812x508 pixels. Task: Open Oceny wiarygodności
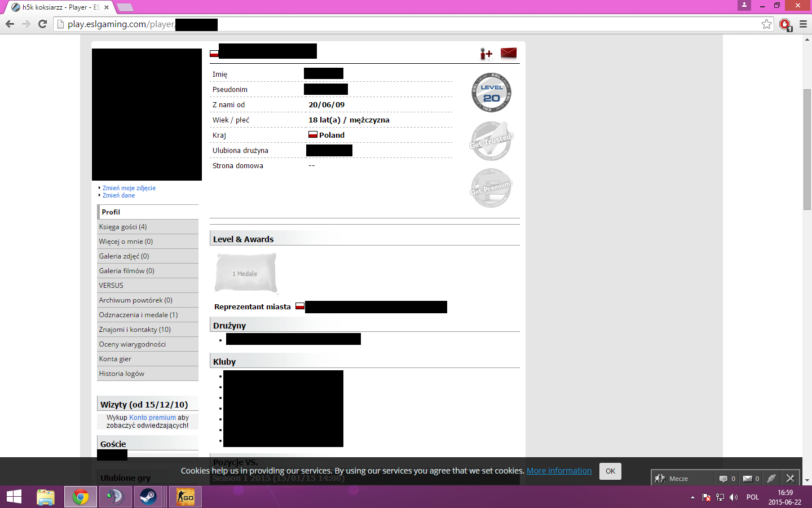148,344
